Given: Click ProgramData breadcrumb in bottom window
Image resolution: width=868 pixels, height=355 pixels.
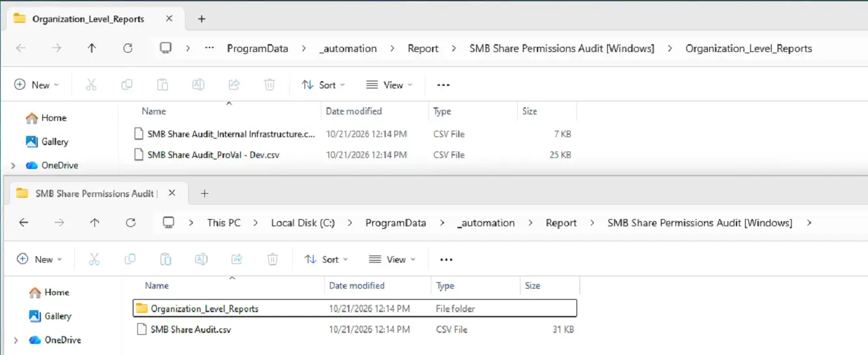Looking at the screenshot, I should pyautogui.click(x=396, y=222).
